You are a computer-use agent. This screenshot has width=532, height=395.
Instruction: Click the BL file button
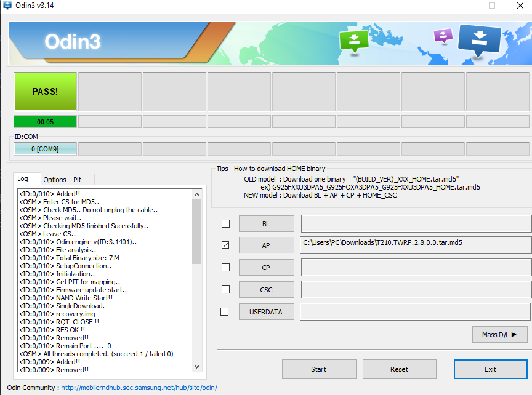point(267,224)
